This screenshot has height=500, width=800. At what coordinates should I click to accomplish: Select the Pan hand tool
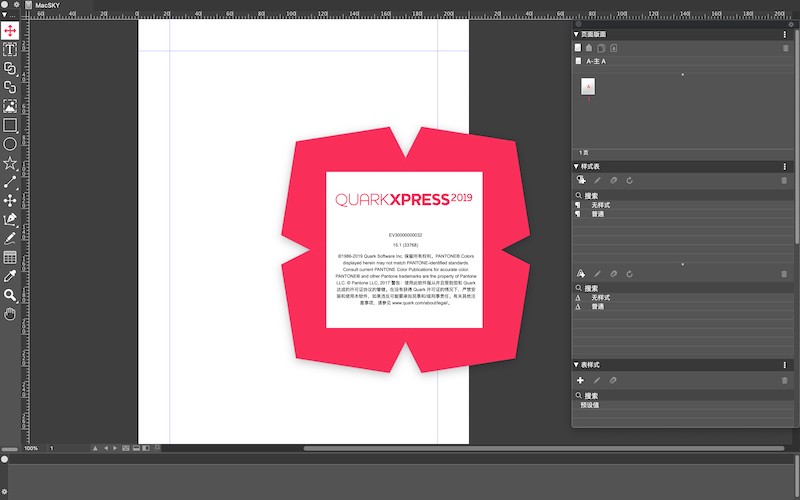point(10,314)
